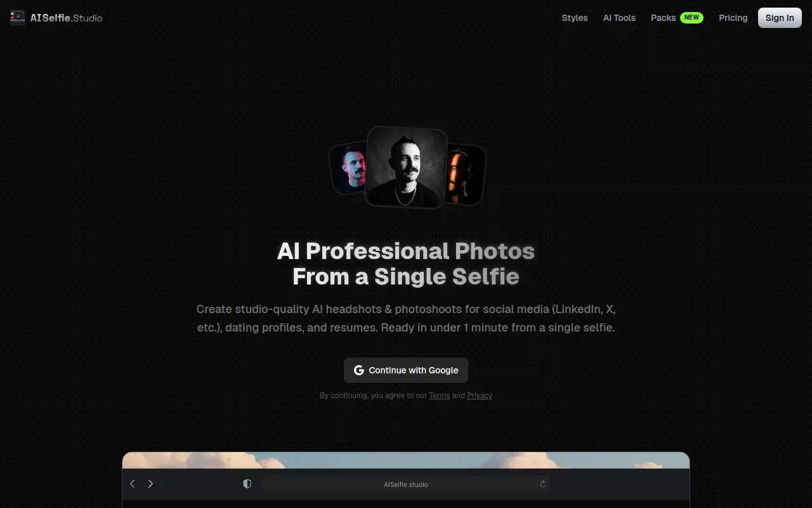Screen dimensions: 812x508
Task: Click the 'By continuing, you agree' notice
Action: [406, 396]
